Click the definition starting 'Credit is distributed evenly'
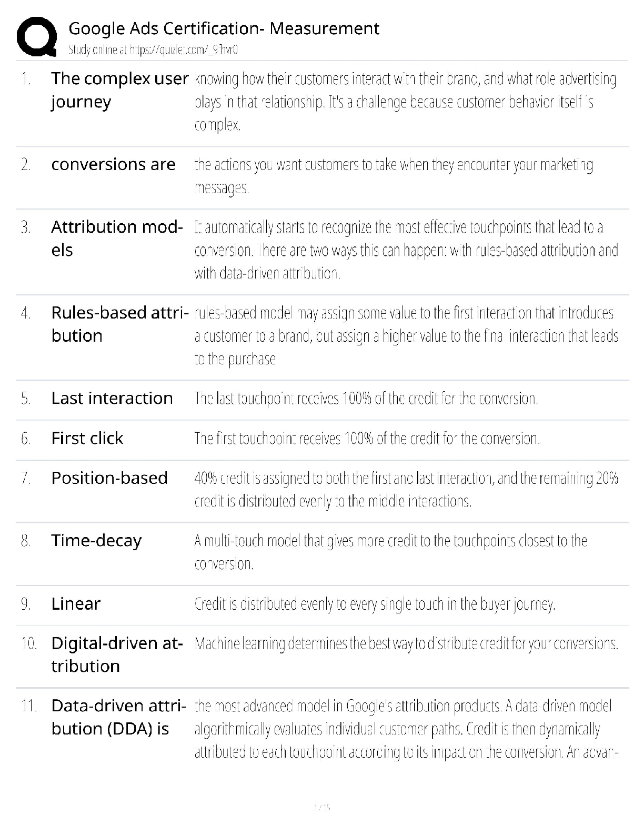Viewport: 644px width, 834px height. point(374,603)
